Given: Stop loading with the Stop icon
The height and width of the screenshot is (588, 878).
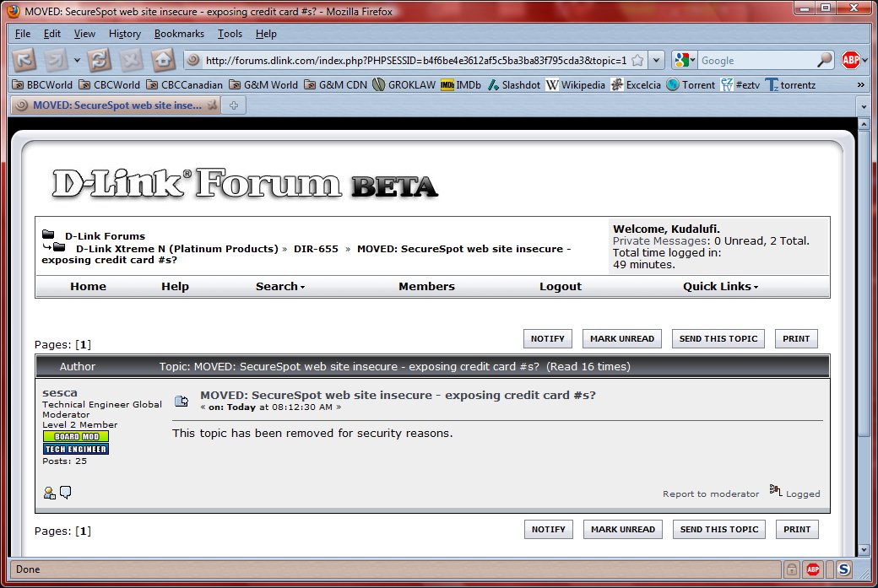Looking at the screenshot, I should (131, 59).
